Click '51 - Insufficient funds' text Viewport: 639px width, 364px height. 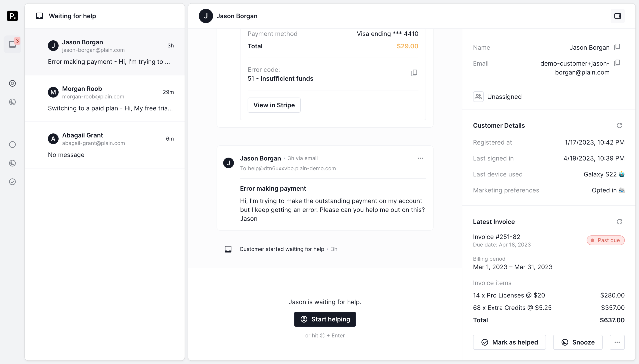coord(280,78)
